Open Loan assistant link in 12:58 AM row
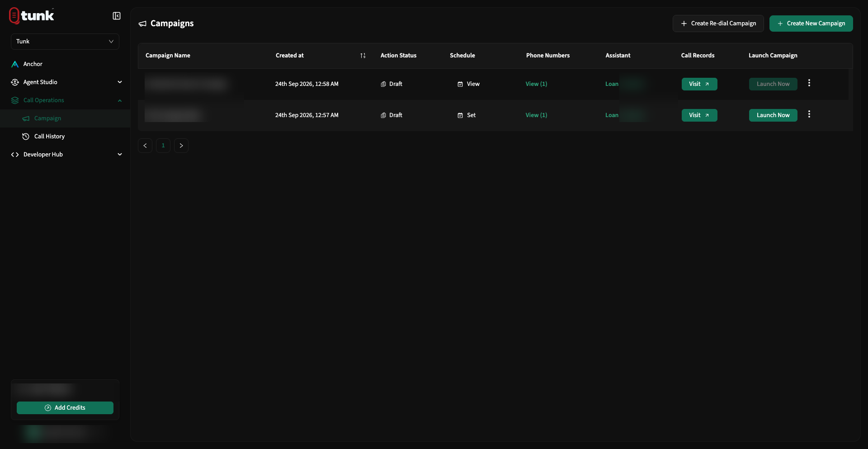The height and width of the screenshot is (449, 868). click(x=612, y=84)
